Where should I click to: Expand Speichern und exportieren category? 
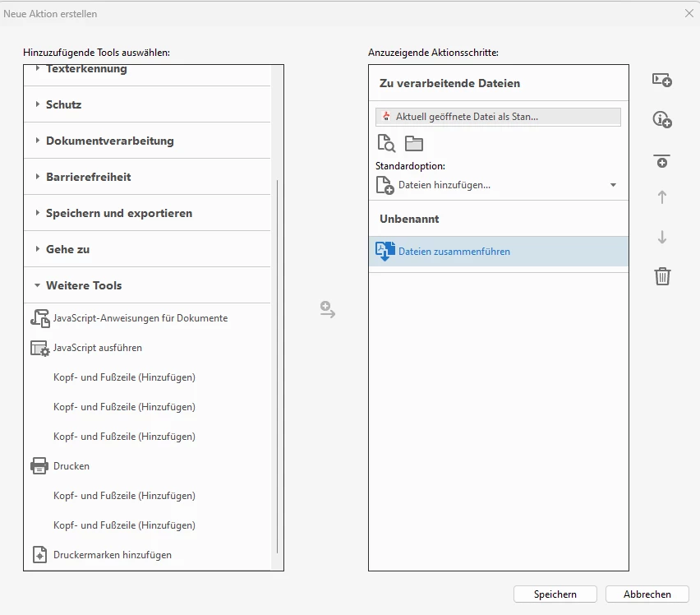[38, 213]
